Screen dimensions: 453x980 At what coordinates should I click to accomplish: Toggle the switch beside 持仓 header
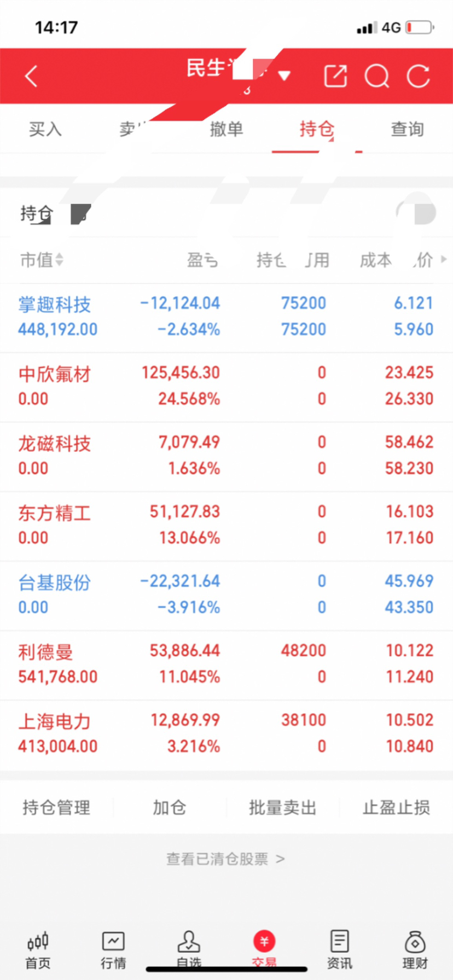point(416,213)
